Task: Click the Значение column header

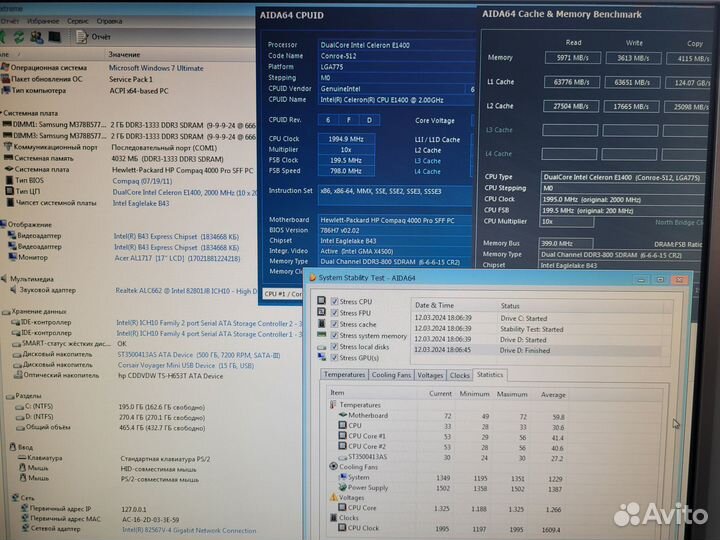Action: coord(125,54)
